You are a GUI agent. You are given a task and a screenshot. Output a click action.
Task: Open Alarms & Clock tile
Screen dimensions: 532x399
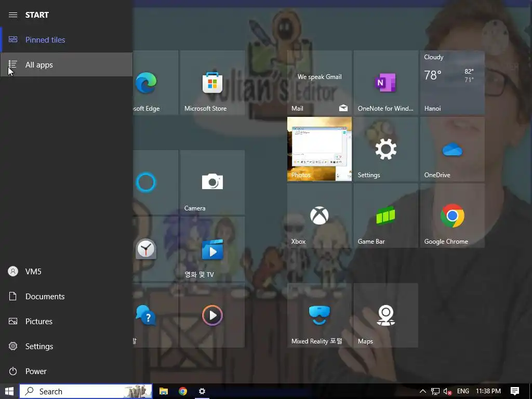(x=156, y=249)
